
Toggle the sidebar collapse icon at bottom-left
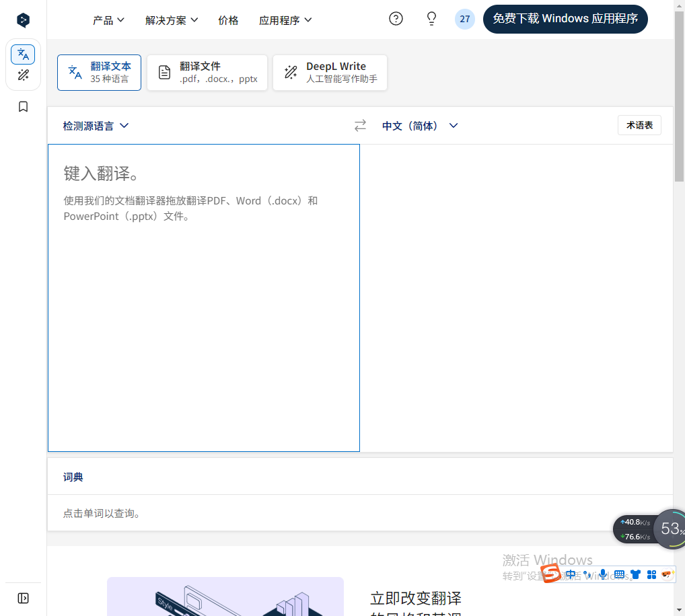[23, 598]
